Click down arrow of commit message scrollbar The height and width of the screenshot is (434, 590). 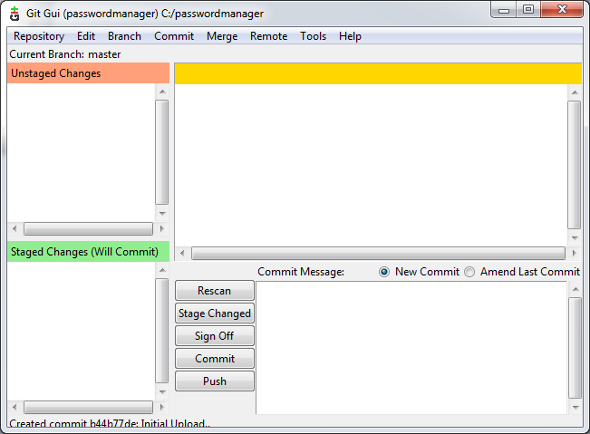575,407
